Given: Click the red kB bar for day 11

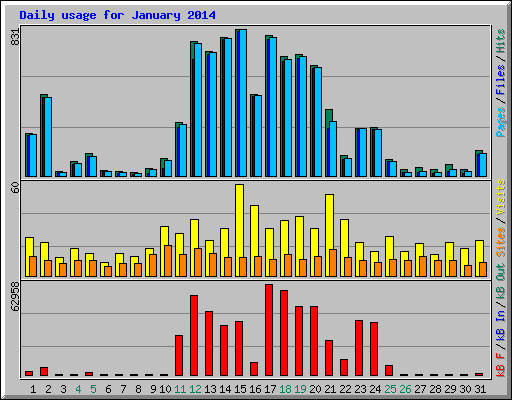Looking at the screenshot, I should [x=179, y=356].
